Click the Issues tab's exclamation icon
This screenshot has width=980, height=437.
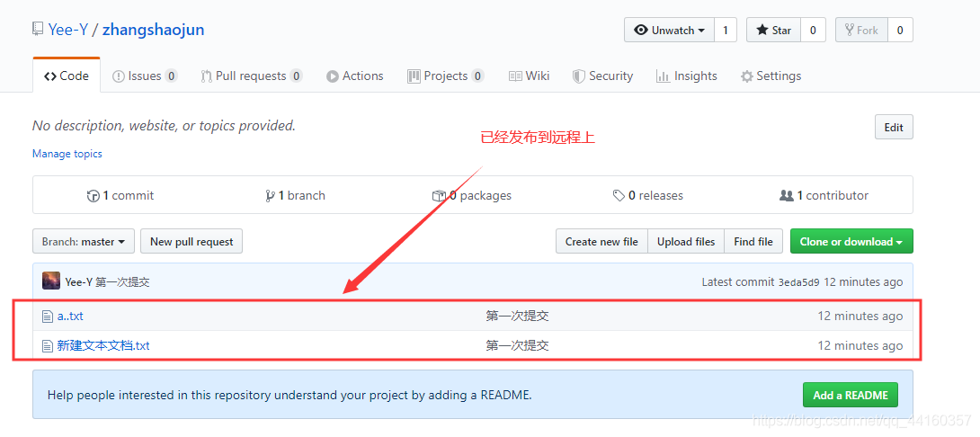click(x=118, y=76)
